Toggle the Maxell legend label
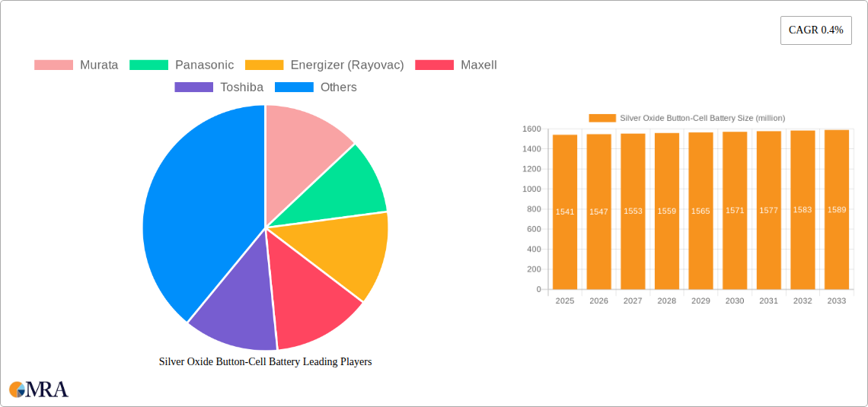This screenshot has width=868, height=407. tap(479, 65)
